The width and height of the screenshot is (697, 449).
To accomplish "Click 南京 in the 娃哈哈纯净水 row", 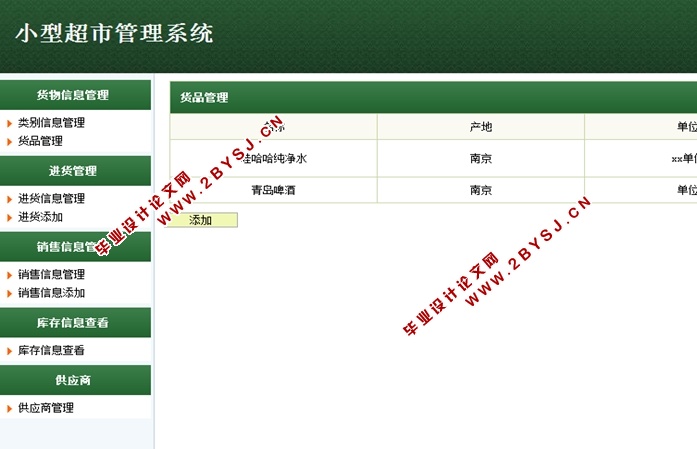I will click(481, 159).
